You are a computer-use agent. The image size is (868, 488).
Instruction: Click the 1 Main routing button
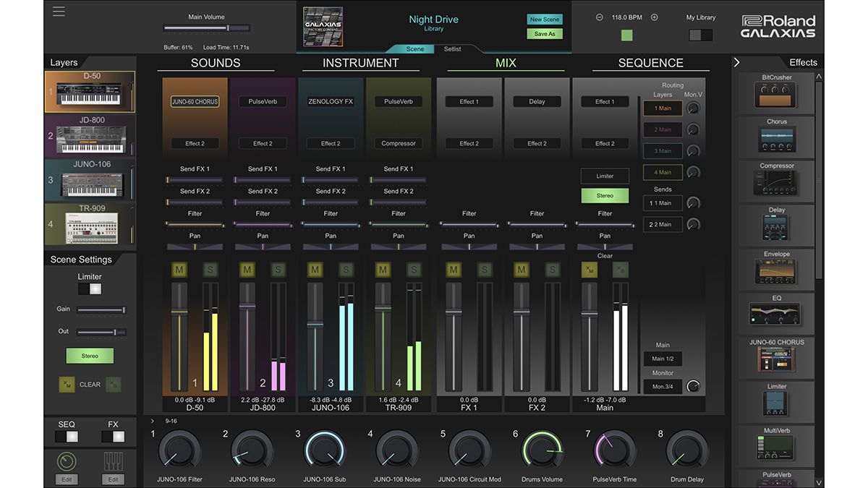point(663,108)
